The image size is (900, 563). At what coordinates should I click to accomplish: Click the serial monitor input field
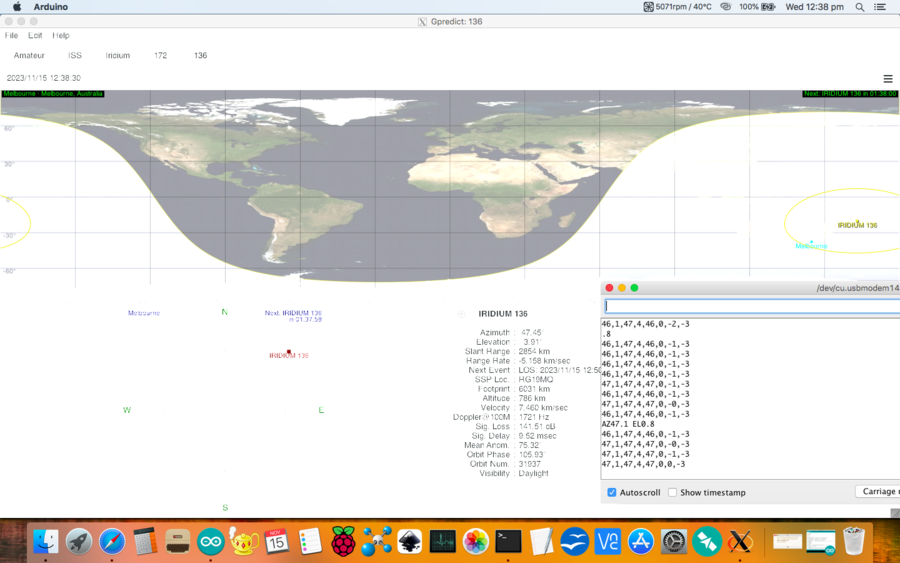(750, 306)
